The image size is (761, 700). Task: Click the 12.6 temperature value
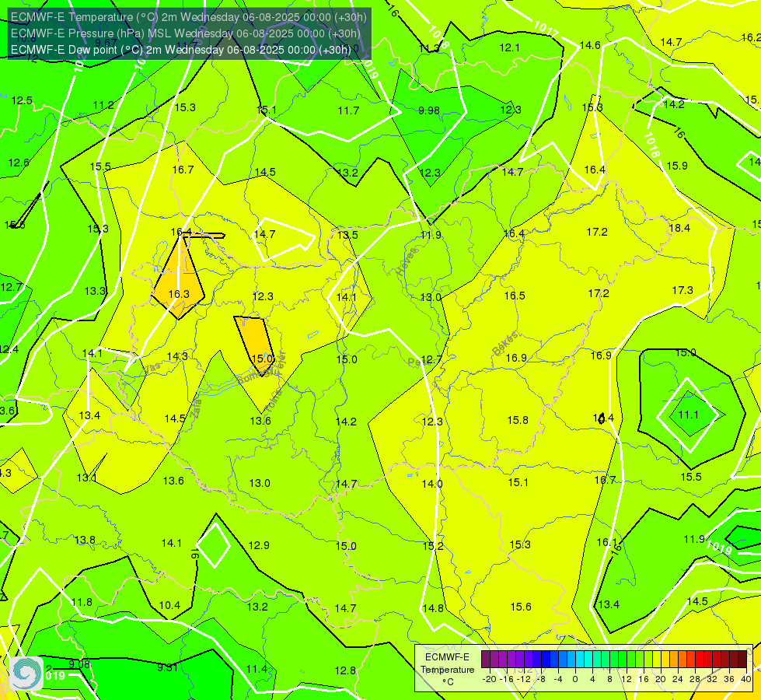(19, 163)
